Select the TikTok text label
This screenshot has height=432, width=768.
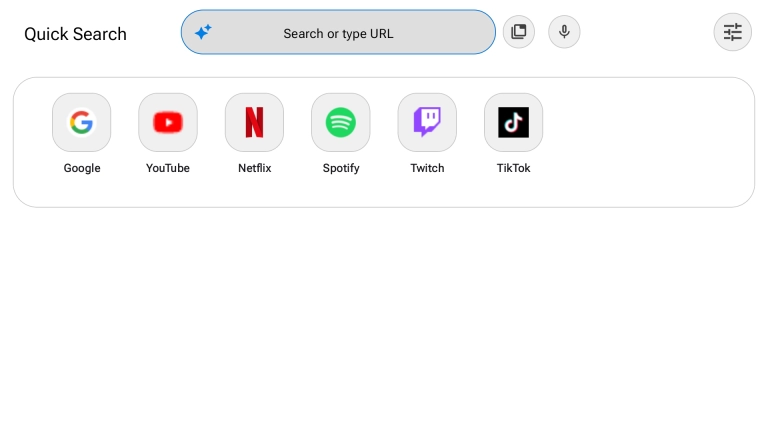click(513, 168)
